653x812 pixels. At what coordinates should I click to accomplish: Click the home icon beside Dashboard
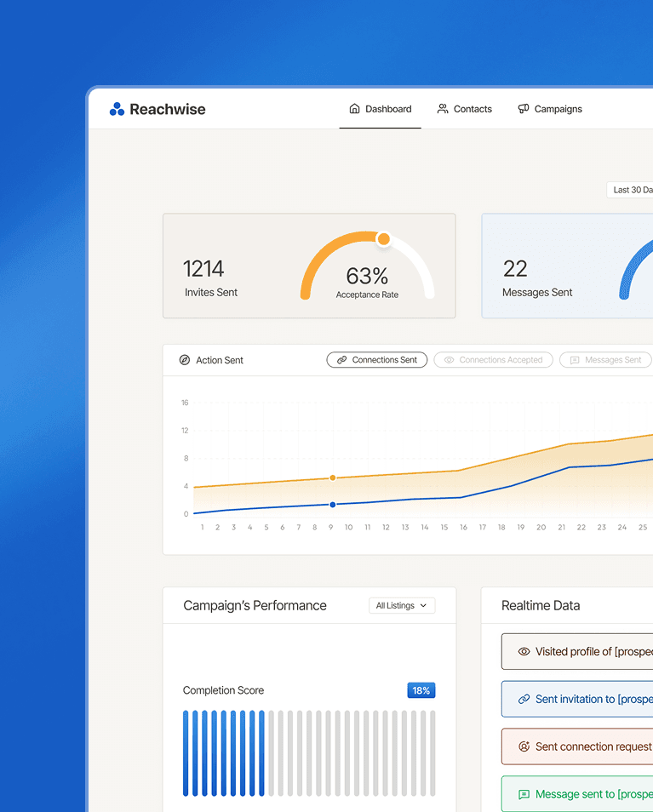point(354,109)
